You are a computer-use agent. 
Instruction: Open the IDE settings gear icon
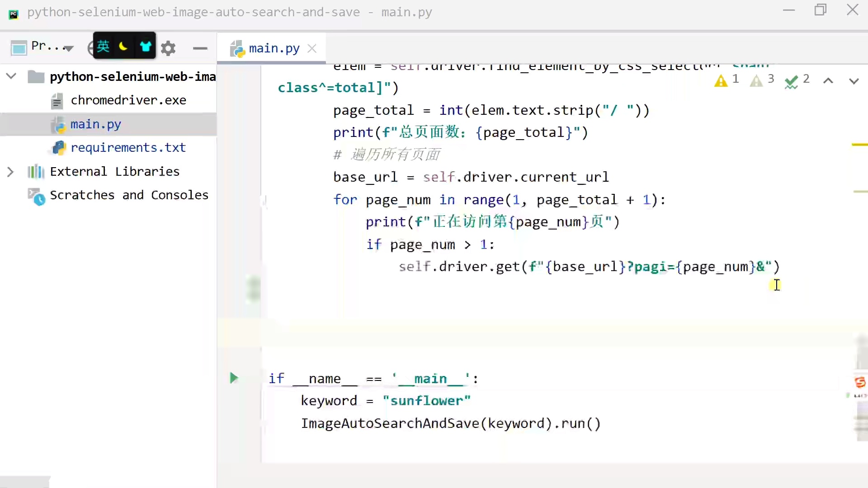[169, 48]
